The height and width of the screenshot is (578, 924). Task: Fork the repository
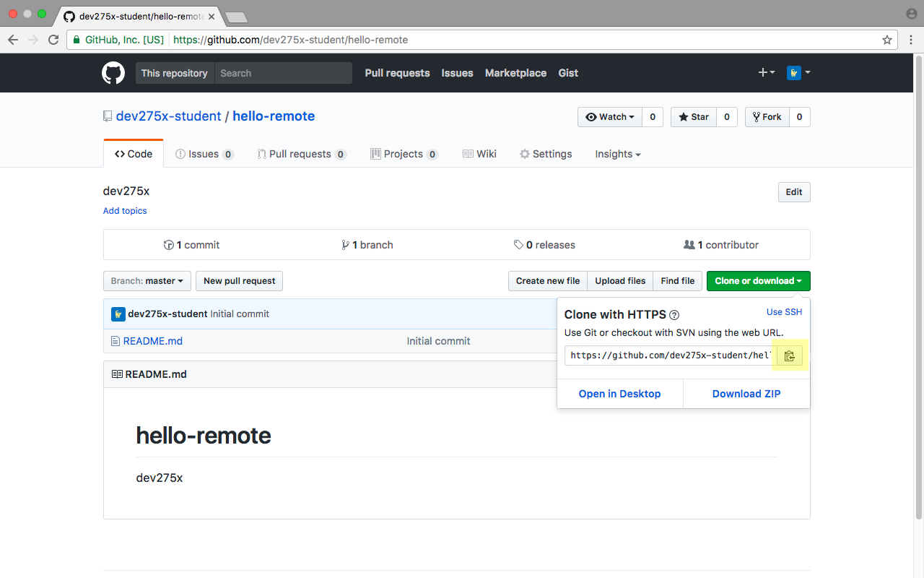[767, 117]
